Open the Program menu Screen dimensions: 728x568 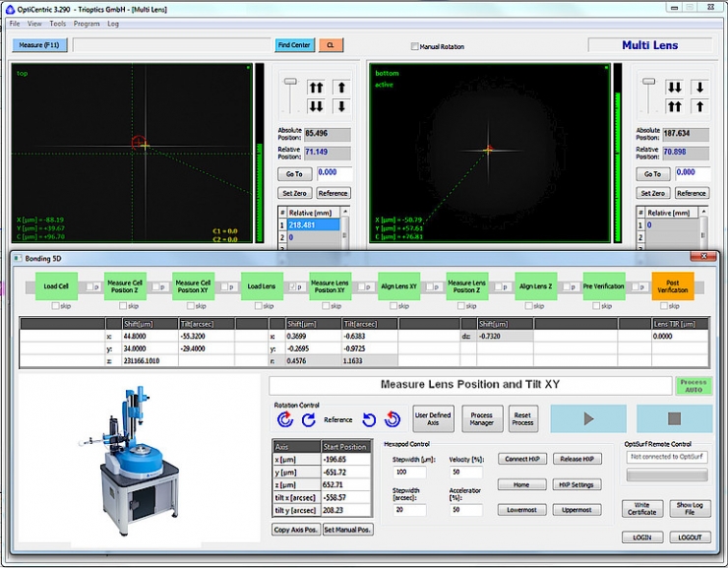(x=87, y=24)
